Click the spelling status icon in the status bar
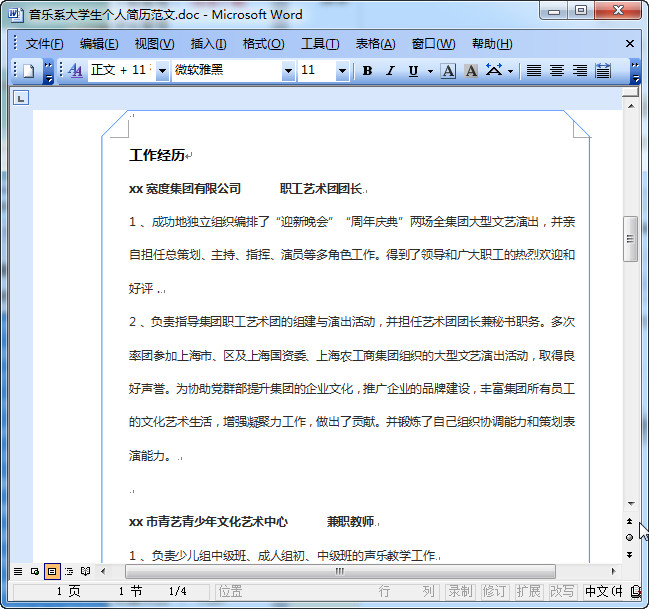 [x=635, y=591]
